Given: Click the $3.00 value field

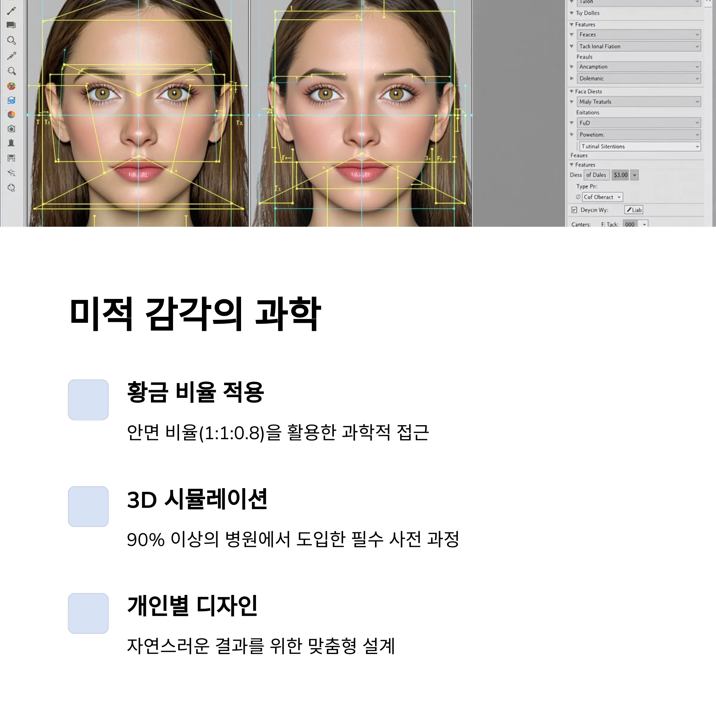Looking at the screenshot, I should 621,175.
